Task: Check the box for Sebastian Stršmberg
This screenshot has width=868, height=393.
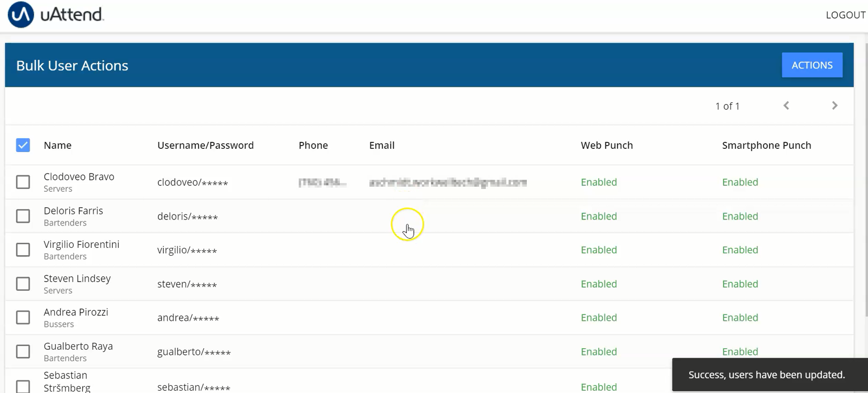Action: (23, 387)
